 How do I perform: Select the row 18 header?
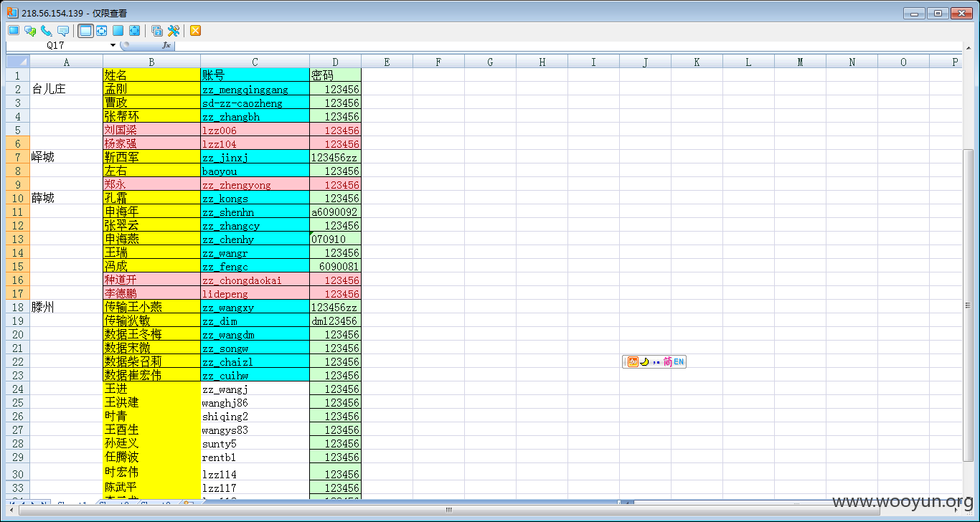17,307
